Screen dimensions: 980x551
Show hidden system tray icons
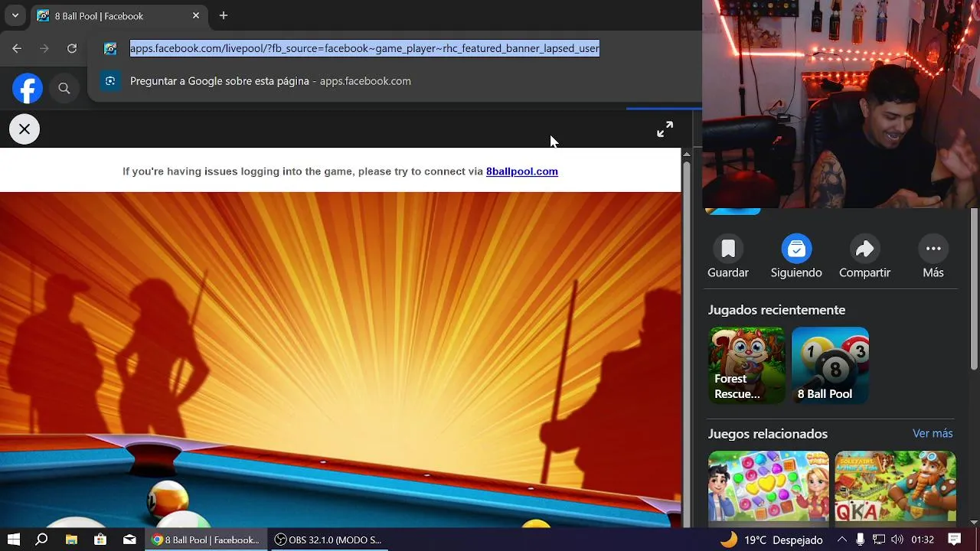[842, 540]
